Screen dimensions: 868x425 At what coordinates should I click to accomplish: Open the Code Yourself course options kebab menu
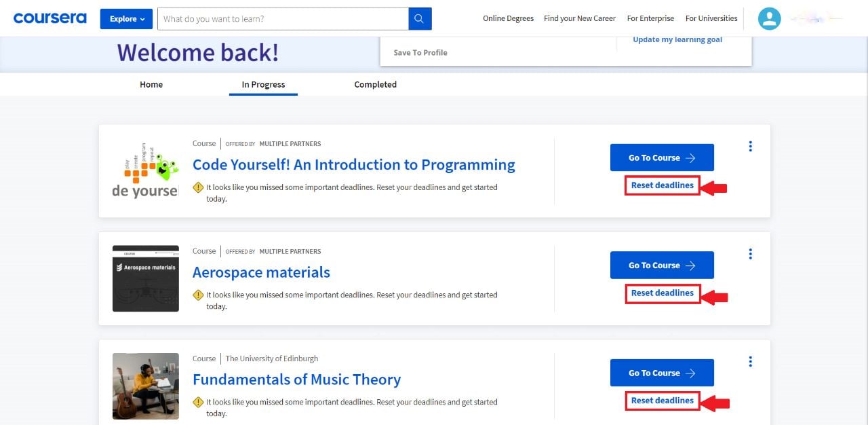(750, 145)
